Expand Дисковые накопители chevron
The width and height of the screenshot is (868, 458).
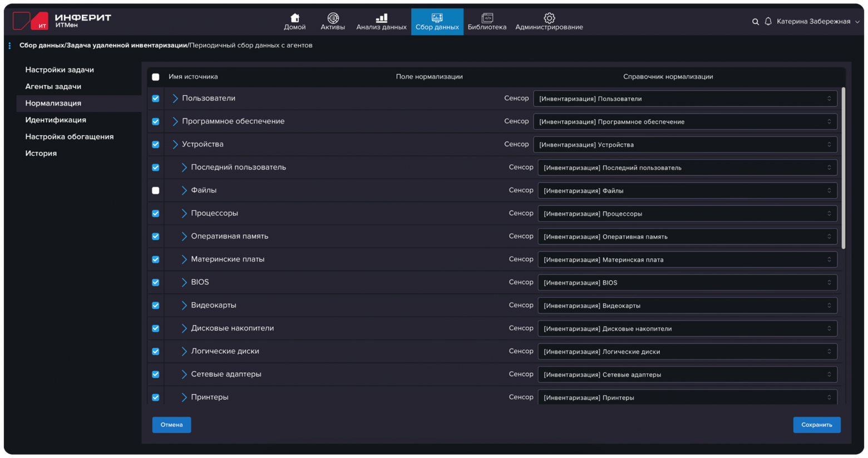coord(184,328)
